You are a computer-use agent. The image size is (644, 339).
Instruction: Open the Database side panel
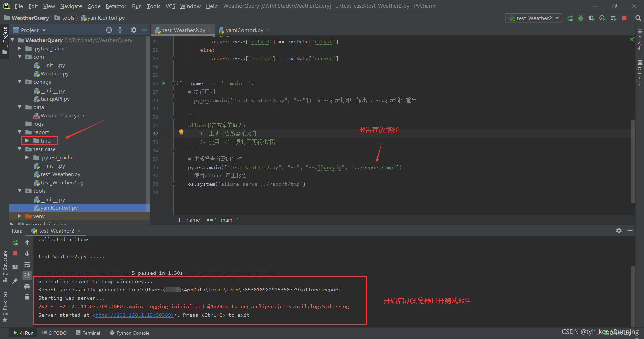tap(639, 73)
